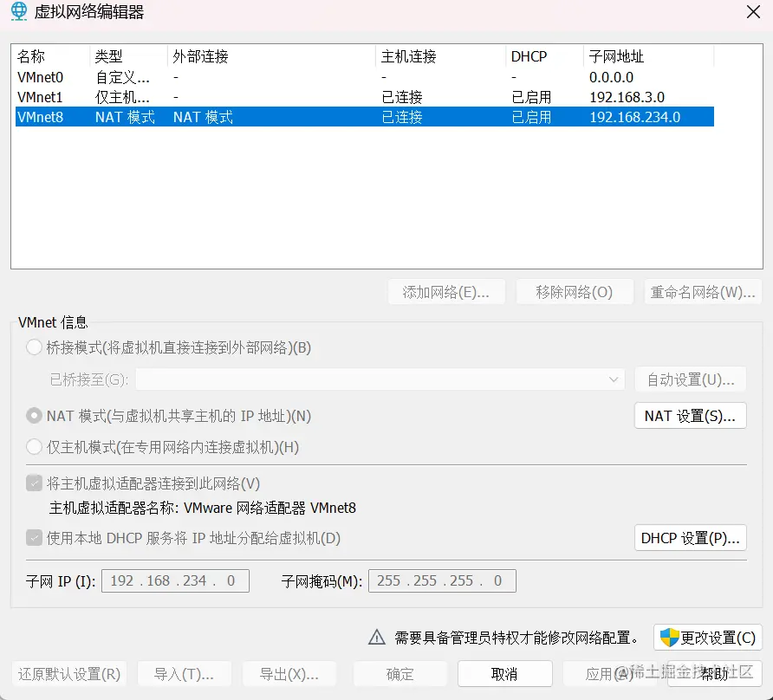This screenshot has width=773, height=700.
Task: Close the 虚拟网络编辑器 dialog
Action: tap(753, 12)
